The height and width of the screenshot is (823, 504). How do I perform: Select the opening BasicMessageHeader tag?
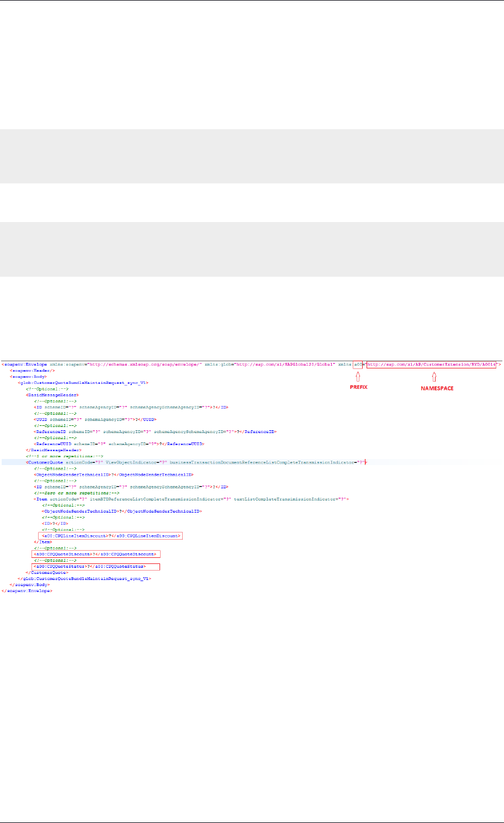(x=52, y=395)
